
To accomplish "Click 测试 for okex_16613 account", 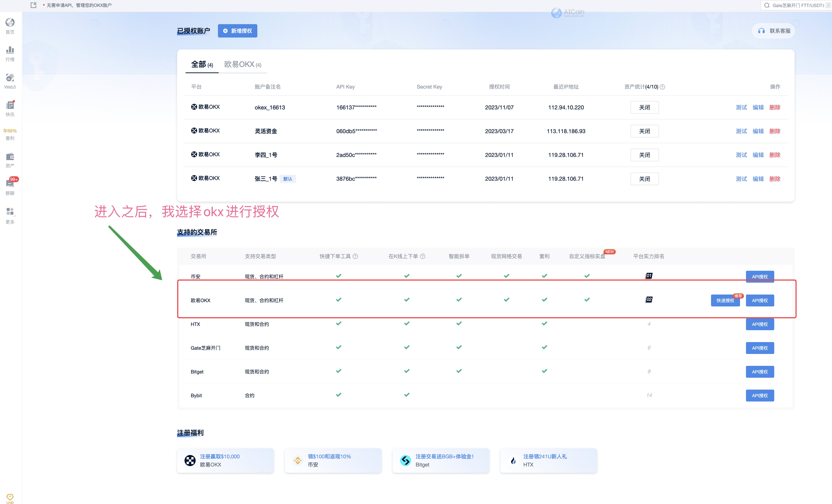I will pyautogui.click(x=741, y=107).
